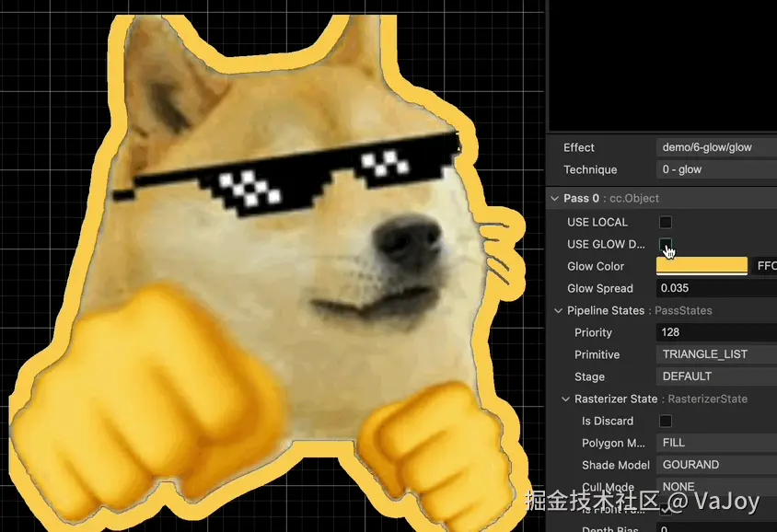Edit the Glow Color hex value field

click(764, 266)
